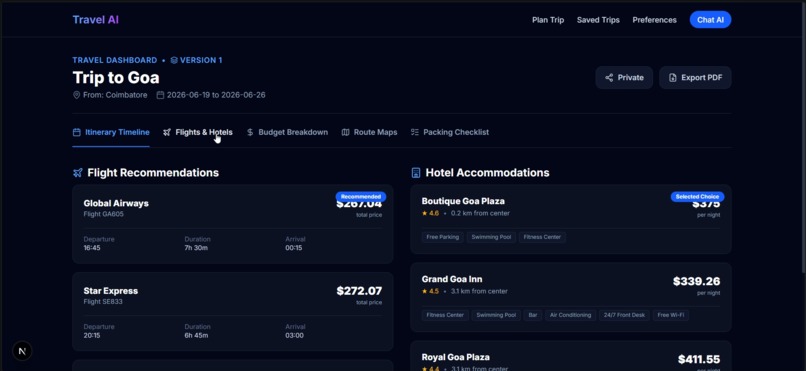
Task: Open the Flights & Hotels tab
Action: click(x=198, y=132)
